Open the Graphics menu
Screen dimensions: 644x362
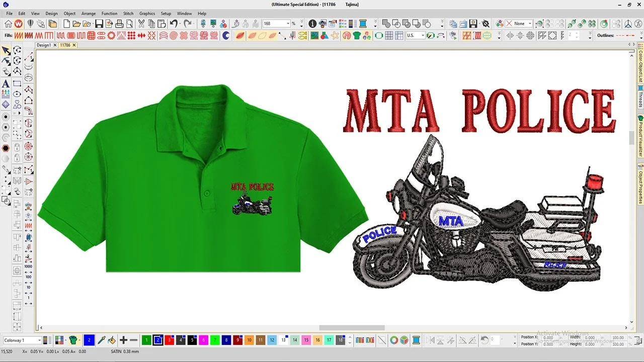pos(147,14)
